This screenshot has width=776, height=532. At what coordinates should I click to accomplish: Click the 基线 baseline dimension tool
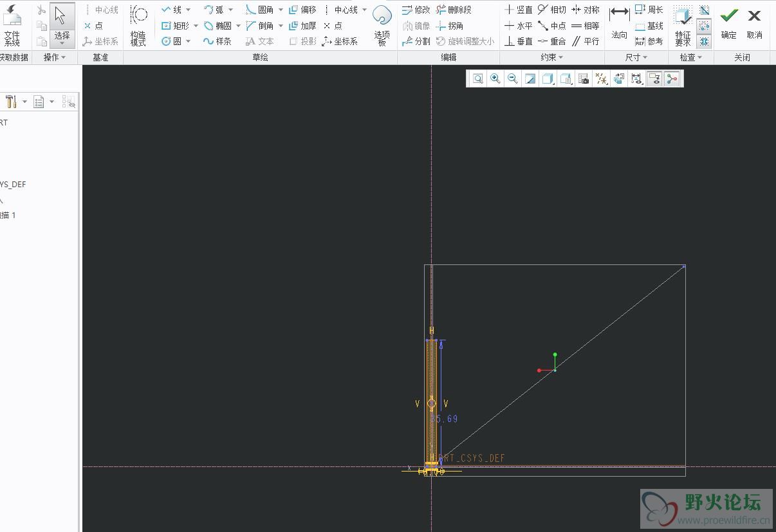(x=649, y=26)
